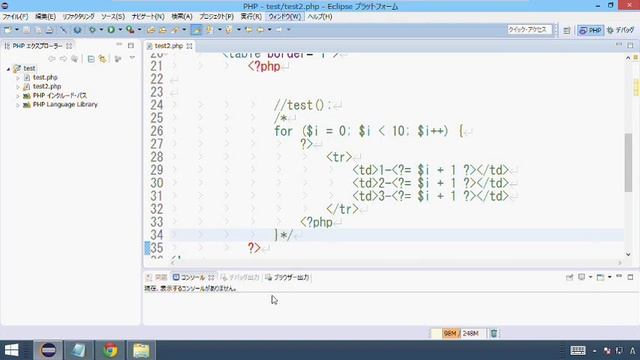The width and height of the screenshot is (640, 360).
Task: Open the Windows Start button
Action: (11, 351)
